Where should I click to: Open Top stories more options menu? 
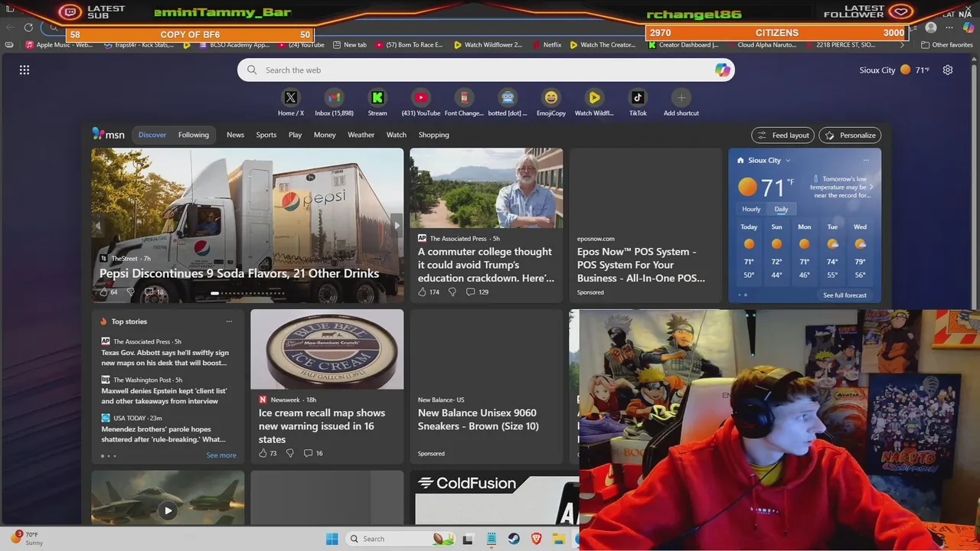point(229,321)
